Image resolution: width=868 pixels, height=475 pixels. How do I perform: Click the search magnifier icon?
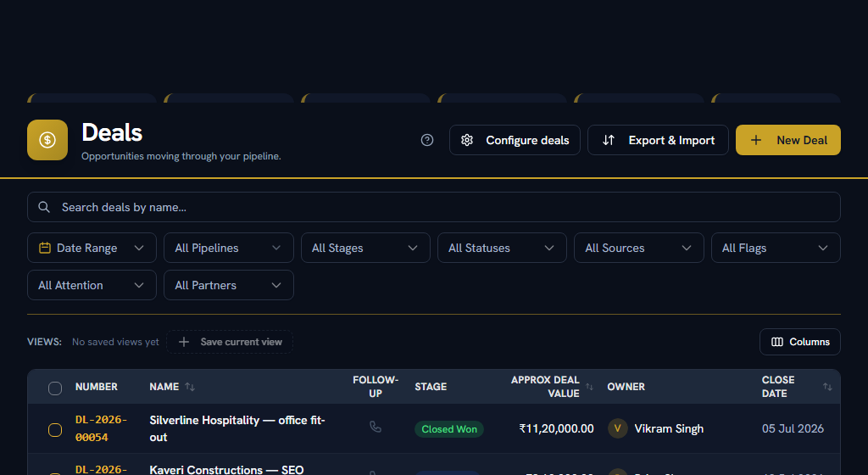[x=44, y=207]
